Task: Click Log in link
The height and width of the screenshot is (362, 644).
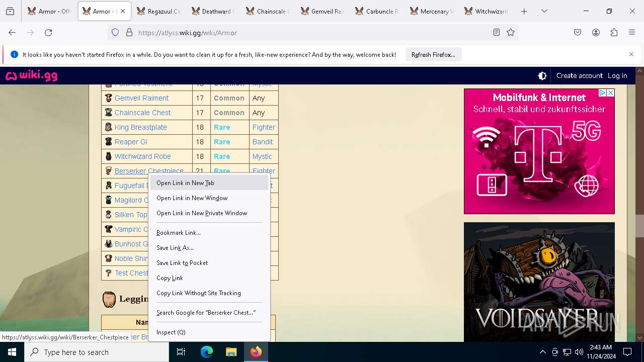Action: click(617, 76)
